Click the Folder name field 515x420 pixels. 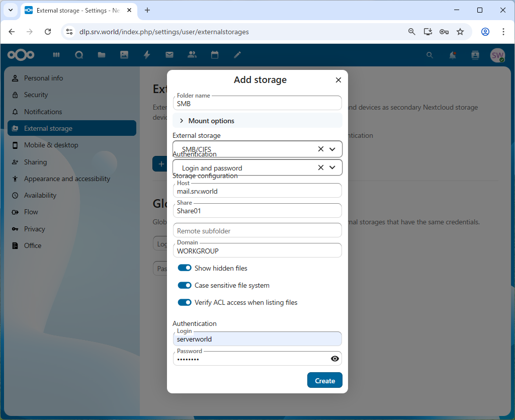[x=257, y=103]
